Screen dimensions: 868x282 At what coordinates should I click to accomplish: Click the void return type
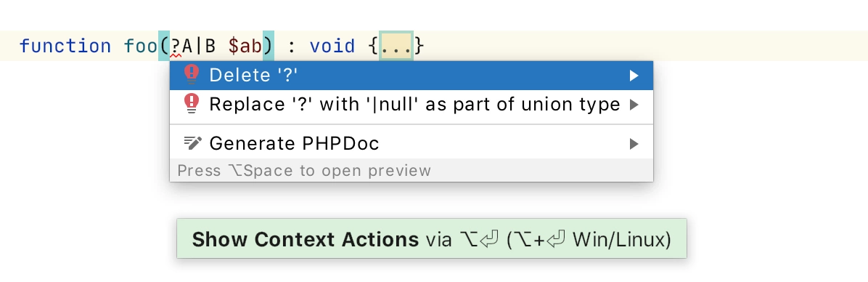[x=332, y=46]
